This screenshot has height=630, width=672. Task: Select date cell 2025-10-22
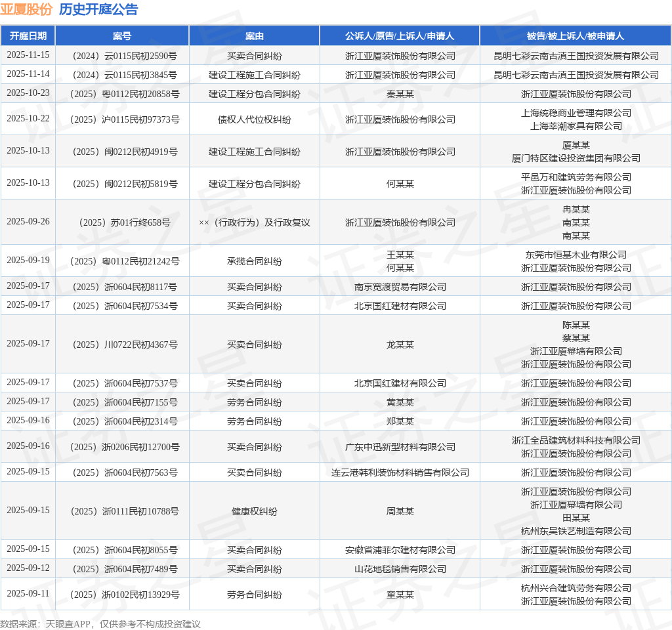tap(28, 118)
